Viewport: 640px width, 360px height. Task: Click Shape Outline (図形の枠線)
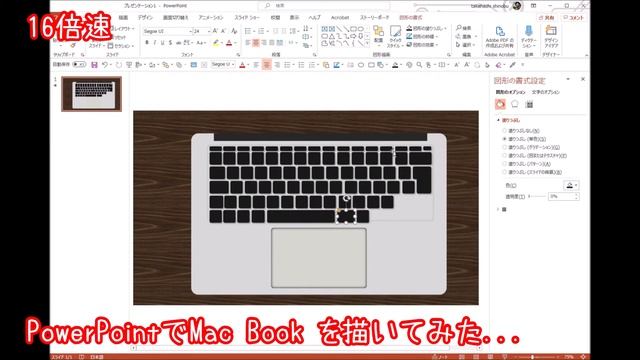423,36
